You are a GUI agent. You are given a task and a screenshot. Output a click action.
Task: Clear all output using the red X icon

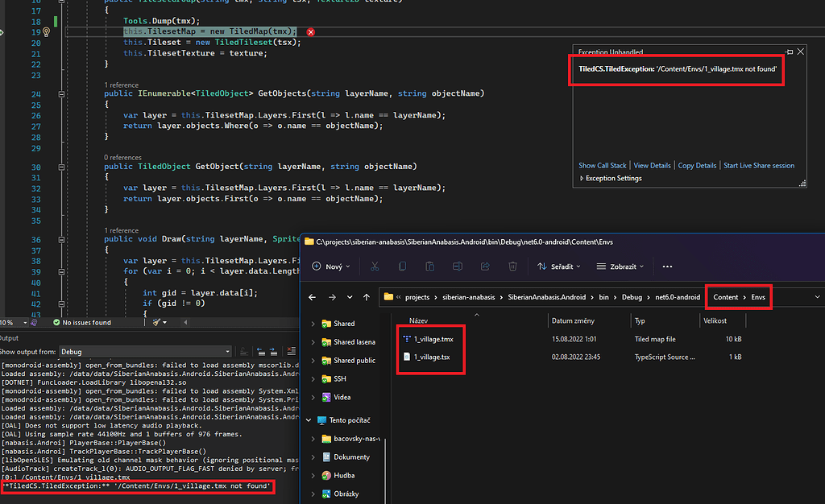point(292,351)
